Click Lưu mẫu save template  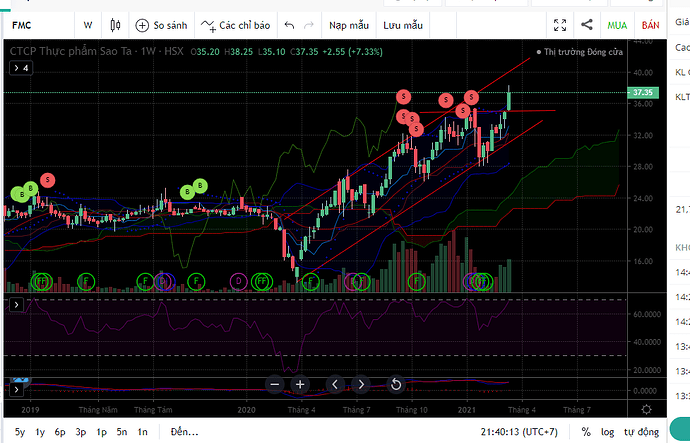[403, 25]
